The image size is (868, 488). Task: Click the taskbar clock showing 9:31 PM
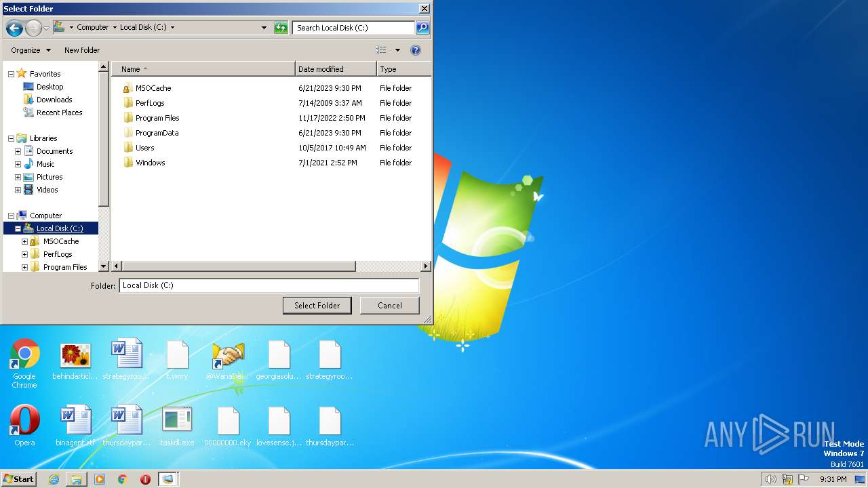pyautogui.click(x=833, y=479)
